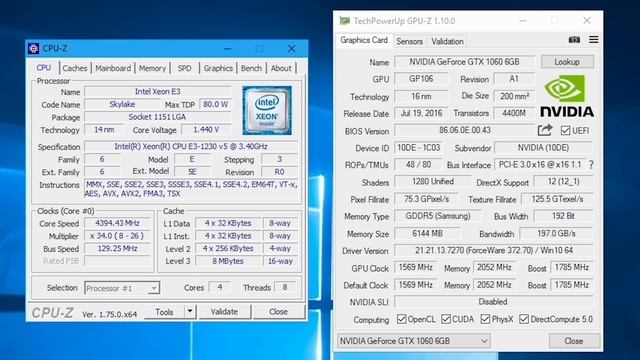640x360 pixels.
Task: Click the Specification field in CPU-Z
Action: [191, 146]
